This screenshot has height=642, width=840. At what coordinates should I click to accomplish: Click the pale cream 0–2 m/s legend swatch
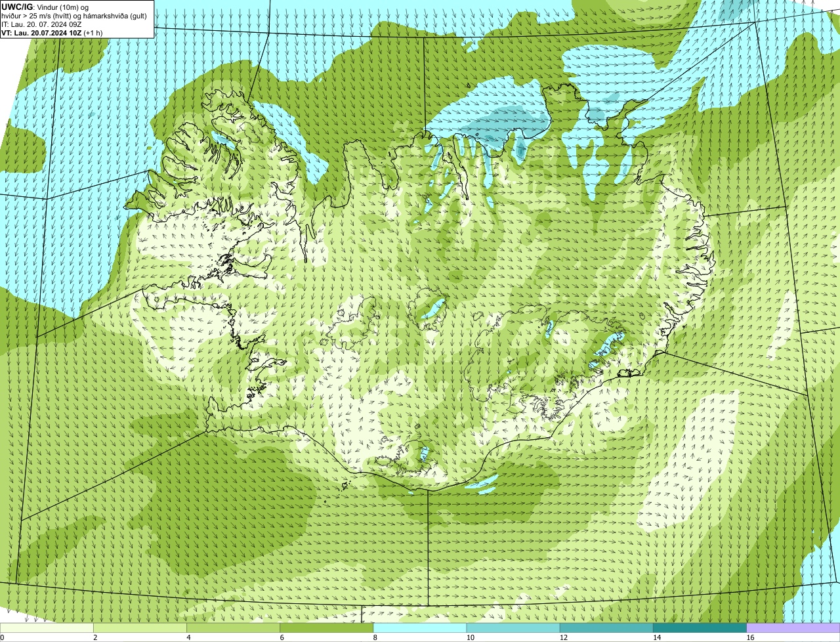point(47,628)
